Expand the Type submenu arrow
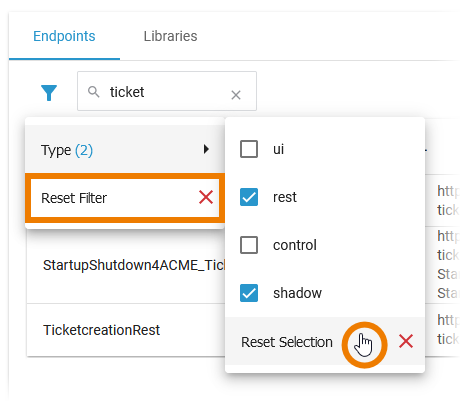 (206, 149)
